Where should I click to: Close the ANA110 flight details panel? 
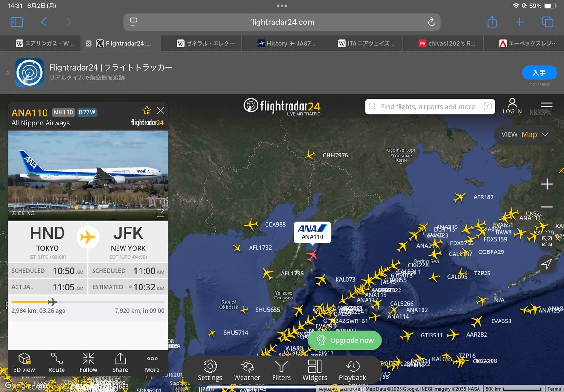(160, 110)
